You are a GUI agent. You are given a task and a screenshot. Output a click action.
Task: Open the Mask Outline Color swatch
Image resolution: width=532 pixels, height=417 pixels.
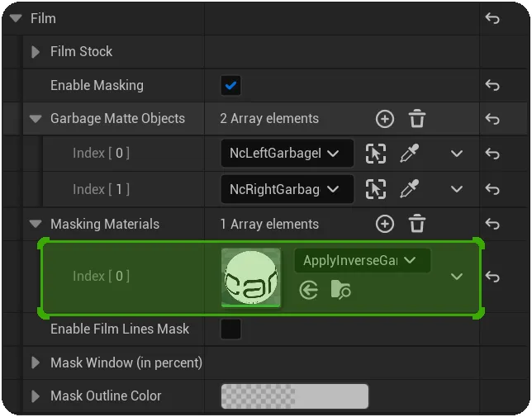point(295,396)
